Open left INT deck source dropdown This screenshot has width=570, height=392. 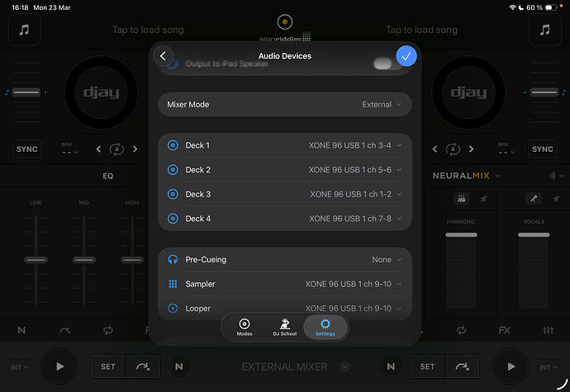pos(19,367)
